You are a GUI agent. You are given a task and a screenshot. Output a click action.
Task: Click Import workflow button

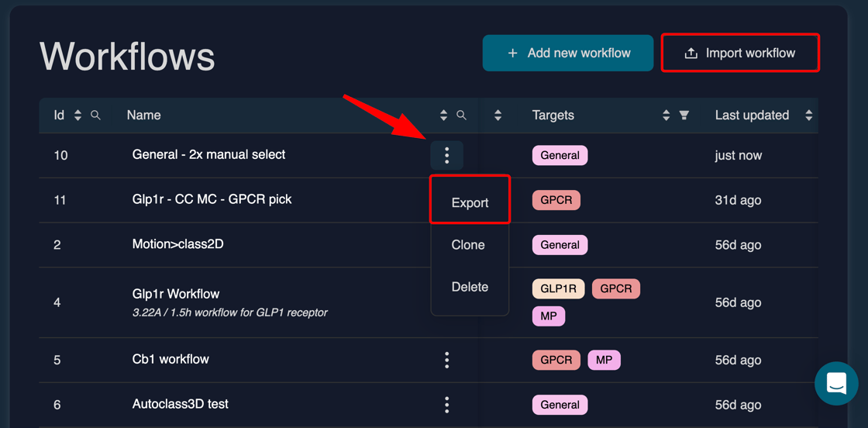[740, 53]
